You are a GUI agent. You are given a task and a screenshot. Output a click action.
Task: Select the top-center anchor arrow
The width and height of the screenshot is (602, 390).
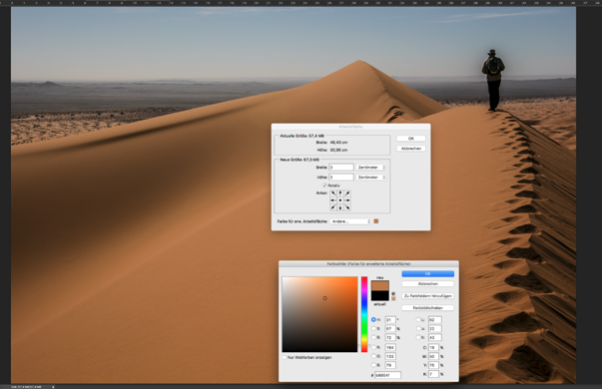[340, 193]
